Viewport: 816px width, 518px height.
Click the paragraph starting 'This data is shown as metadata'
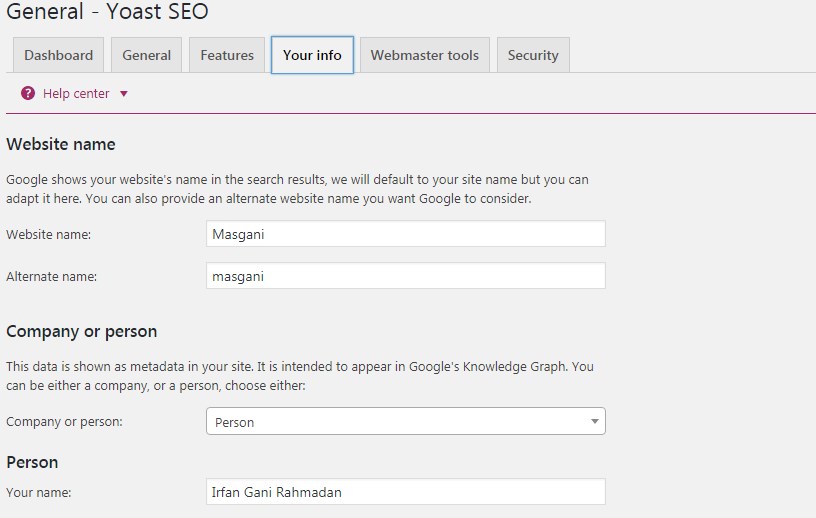300,376
